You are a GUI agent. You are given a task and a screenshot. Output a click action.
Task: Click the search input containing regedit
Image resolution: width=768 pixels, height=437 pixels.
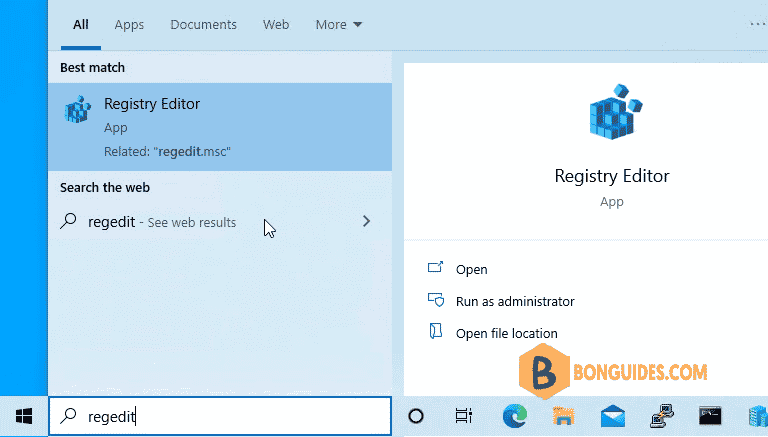coord(220,416)
